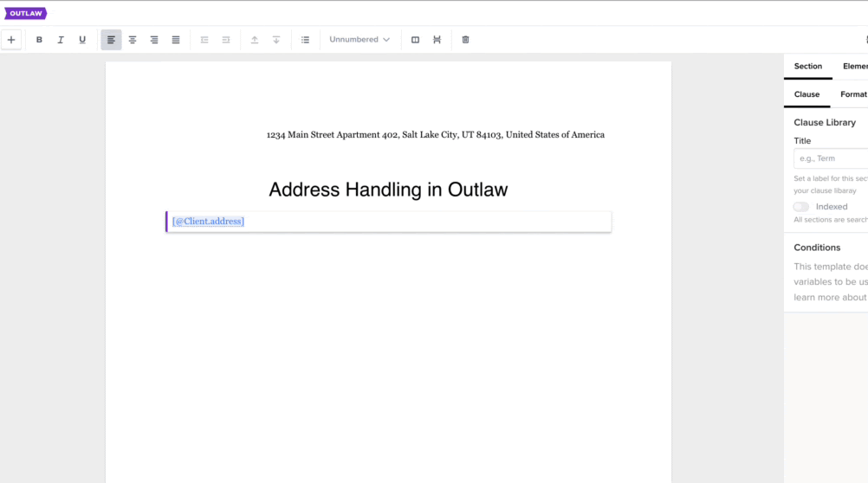868x483 pixels.
Task: Click the Address Handling in Outlaw heading
Action: tap(388, 190)
